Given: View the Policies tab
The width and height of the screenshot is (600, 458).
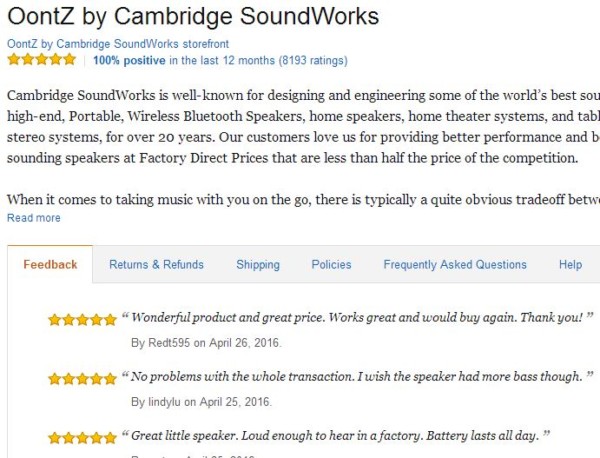Looking at the screenshot, I should 331,265.
